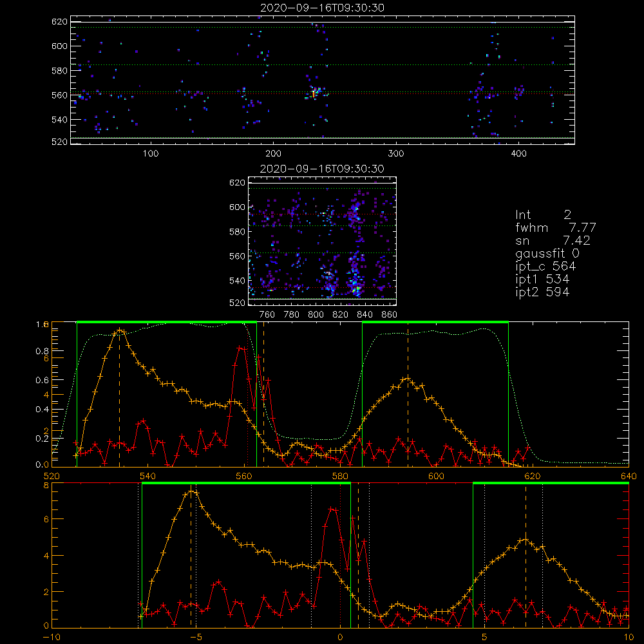644x644 pixels.
Task: Click x-axis label 860 on middle image plot
Action: 389,315
